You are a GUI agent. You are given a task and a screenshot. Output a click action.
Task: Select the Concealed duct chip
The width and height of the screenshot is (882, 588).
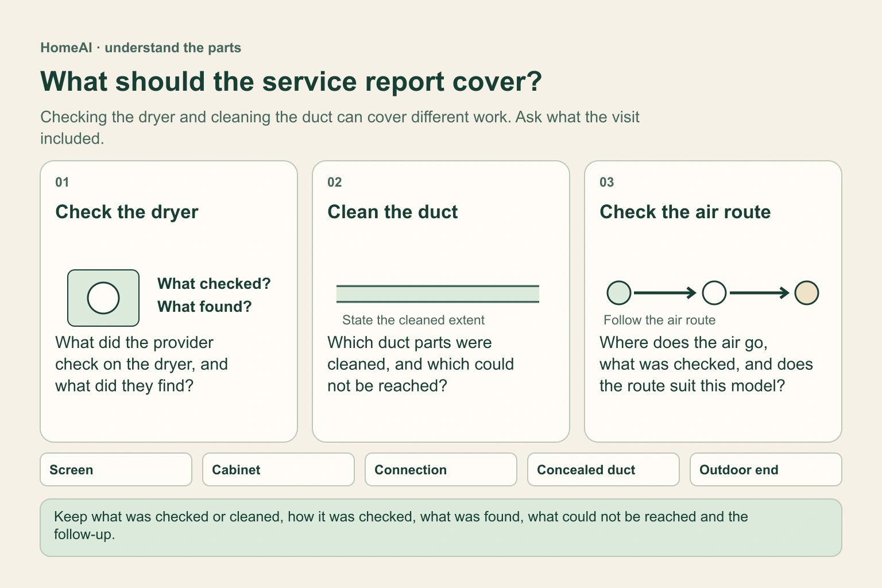[604, 470]
